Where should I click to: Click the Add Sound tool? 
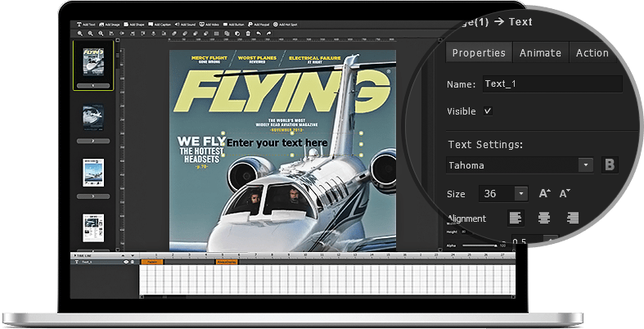coord(185,25)
